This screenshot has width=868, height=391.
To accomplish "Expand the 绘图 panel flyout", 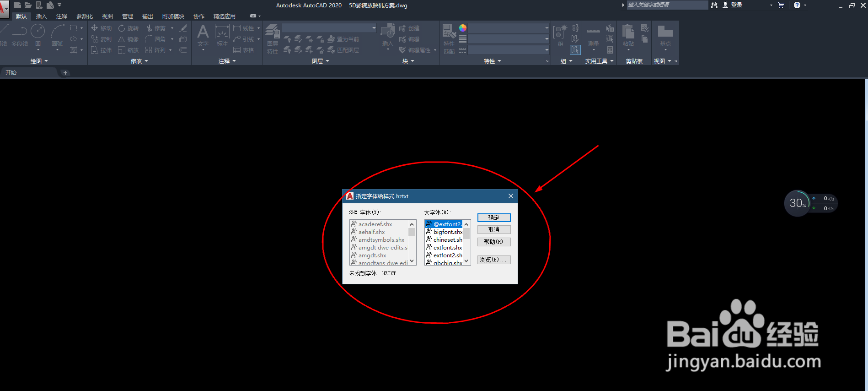I will click(39, 61).
